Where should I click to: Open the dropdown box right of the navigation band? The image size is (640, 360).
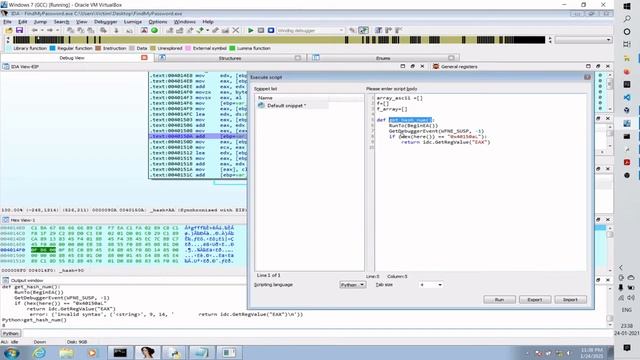[x=584, y=40]
